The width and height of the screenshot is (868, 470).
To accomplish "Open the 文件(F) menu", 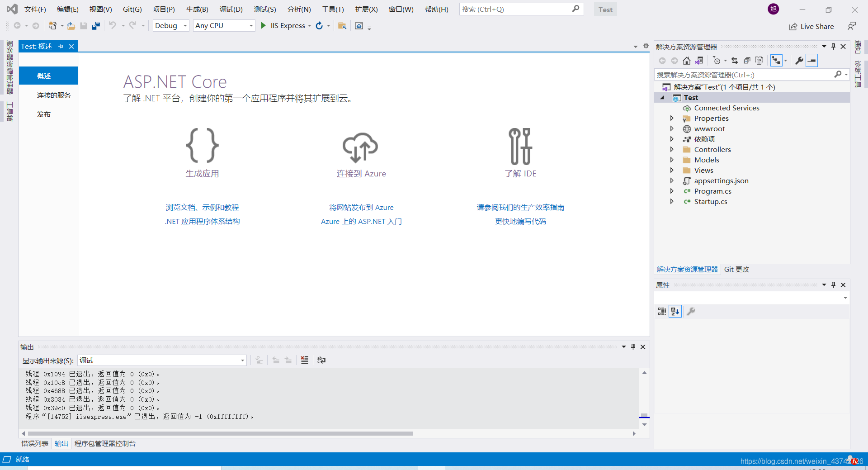I will click(x=35, y=9).
